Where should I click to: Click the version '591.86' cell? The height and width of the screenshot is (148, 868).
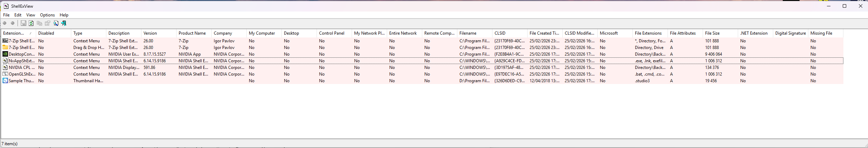coord(159,67)
